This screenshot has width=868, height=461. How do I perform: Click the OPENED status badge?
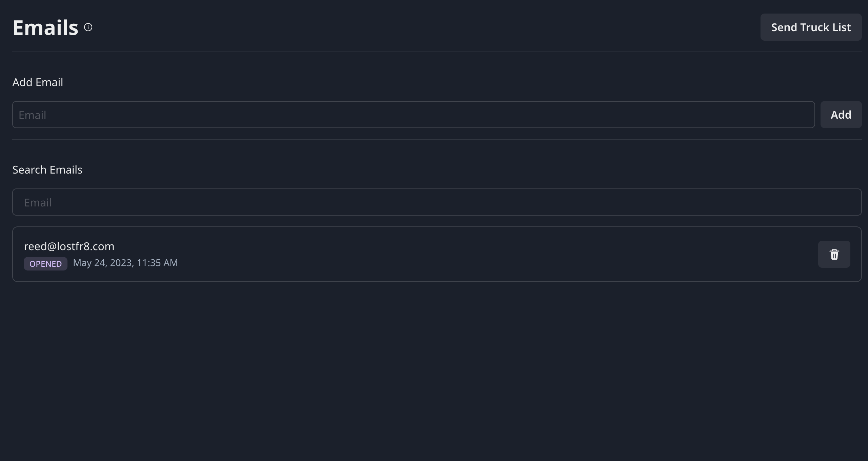tap(45, 264)
